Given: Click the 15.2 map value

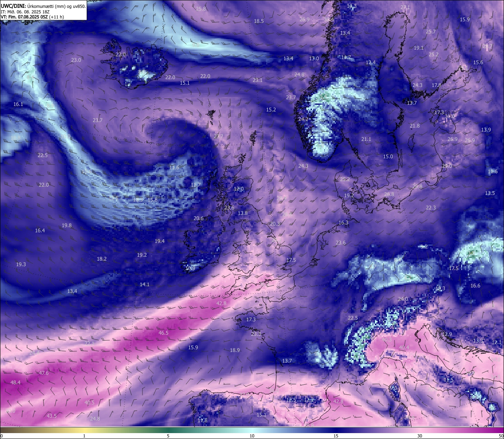Looking at the screenshot, I should pyautogui.click(x=271, y=109).
